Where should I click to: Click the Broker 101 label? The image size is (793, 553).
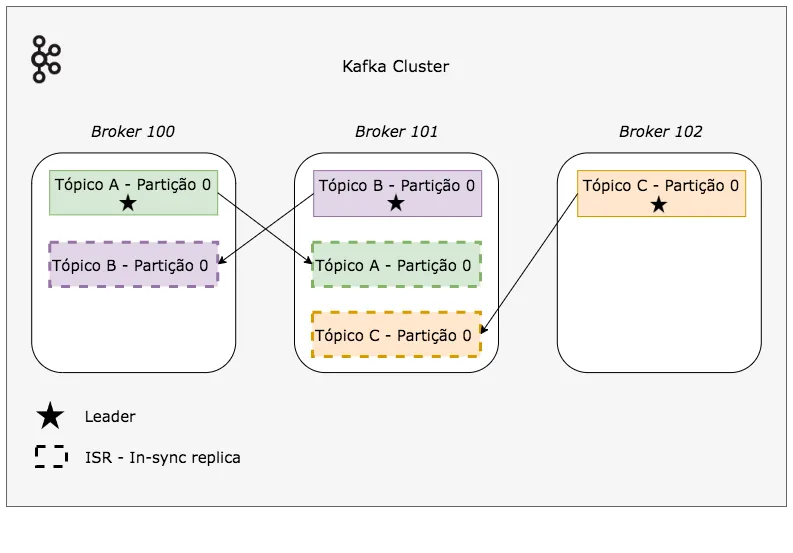coord(396,132)
